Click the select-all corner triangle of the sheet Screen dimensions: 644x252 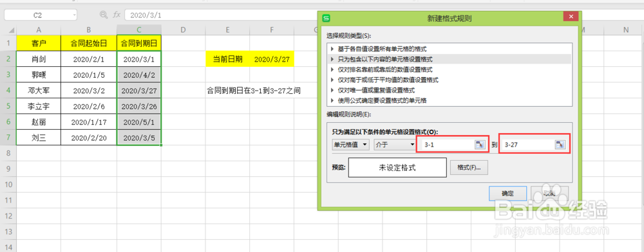tap(11, 30)
